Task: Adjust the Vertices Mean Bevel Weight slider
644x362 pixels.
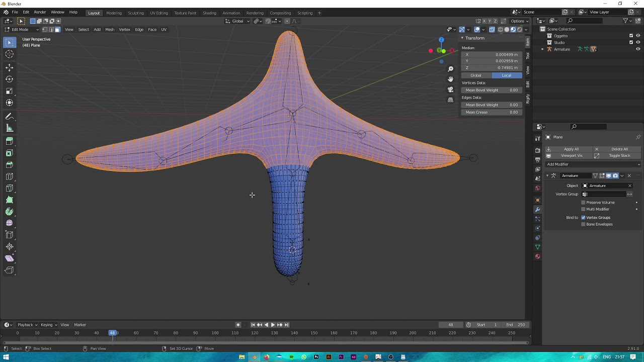Action: click(492, 90)
